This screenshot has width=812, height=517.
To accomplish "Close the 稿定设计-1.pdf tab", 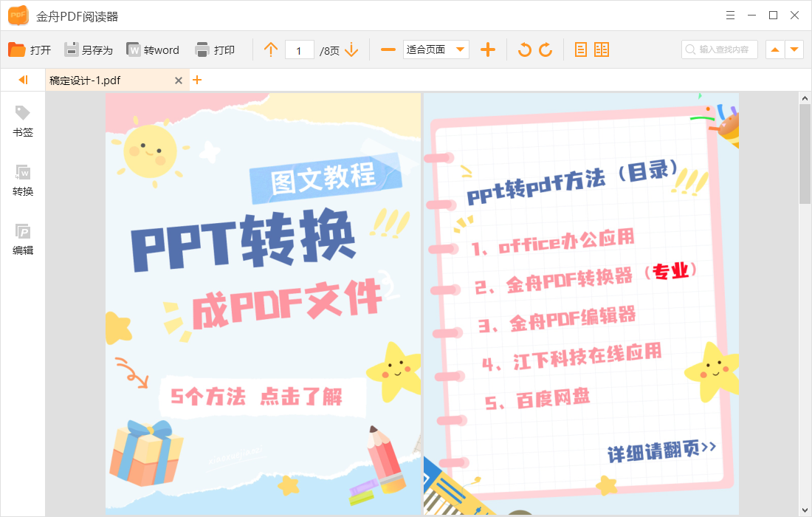I will 179,80.
